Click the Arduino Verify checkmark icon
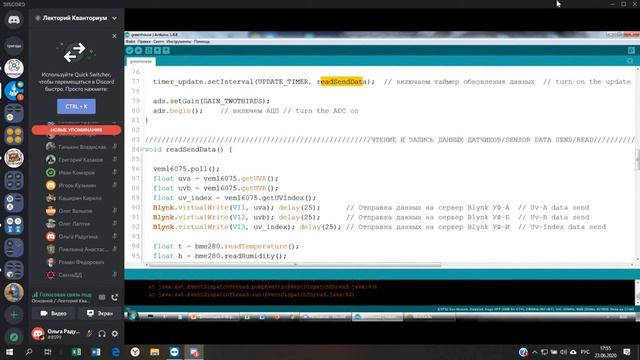 point(130,51)
